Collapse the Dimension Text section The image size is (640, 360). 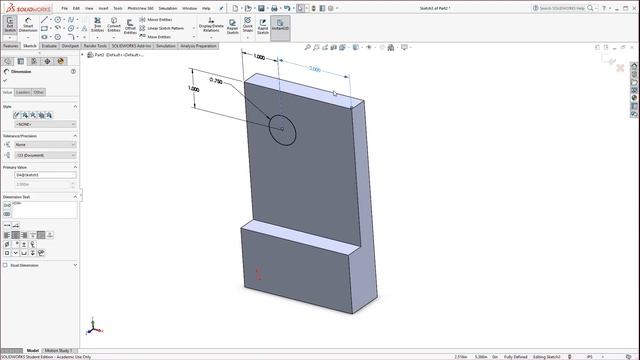click(x=75, y=197)
